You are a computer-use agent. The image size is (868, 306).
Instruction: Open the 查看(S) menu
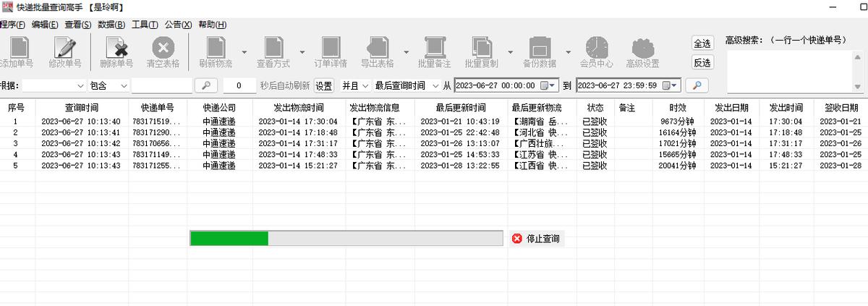pos(77,25)
